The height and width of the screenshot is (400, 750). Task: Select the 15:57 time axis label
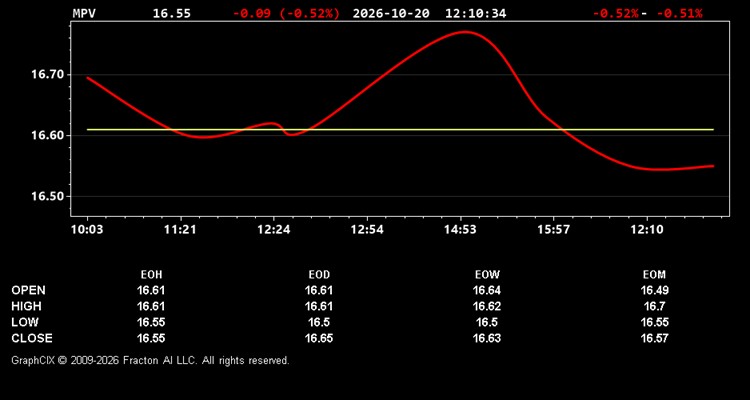553,230
